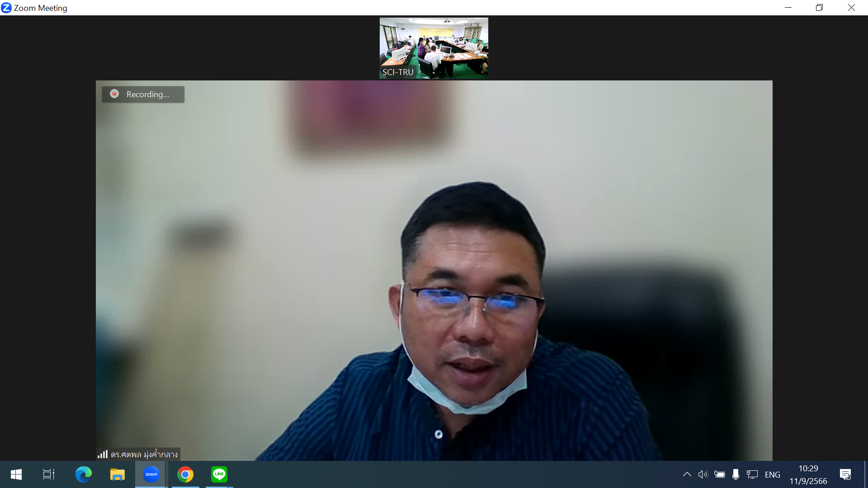Click the Windows Start button
Screen dimensions: 868x488
[16, 474]
